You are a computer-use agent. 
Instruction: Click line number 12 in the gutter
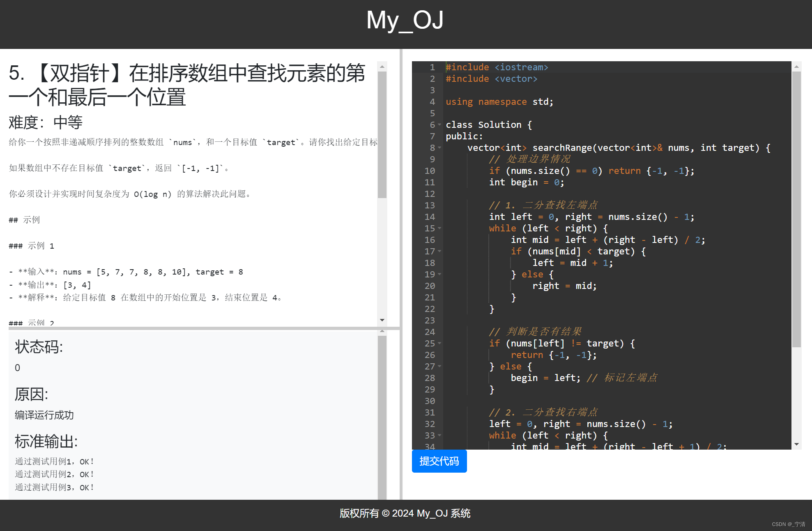coord(430,194)
